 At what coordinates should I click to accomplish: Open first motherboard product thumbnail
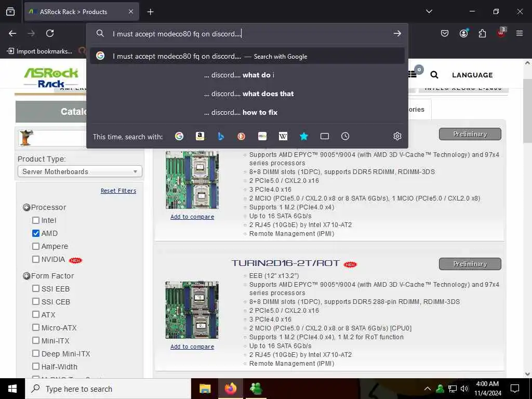click(x=192, y=180)
